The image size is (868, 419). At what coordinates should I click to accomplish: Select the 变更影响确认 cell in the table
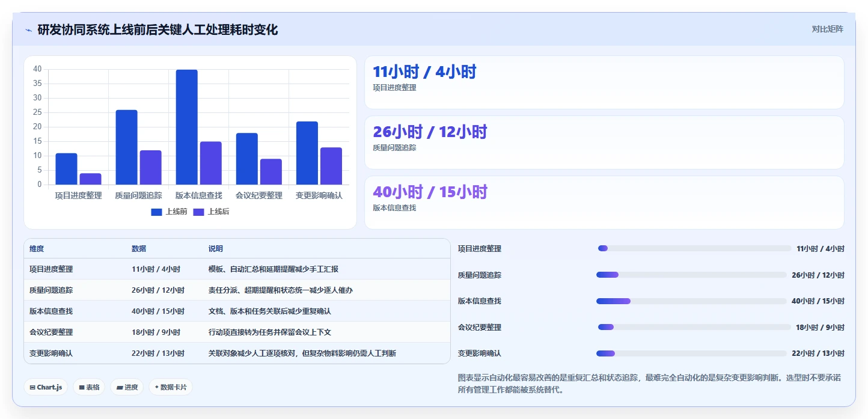[x=51, y=353]
